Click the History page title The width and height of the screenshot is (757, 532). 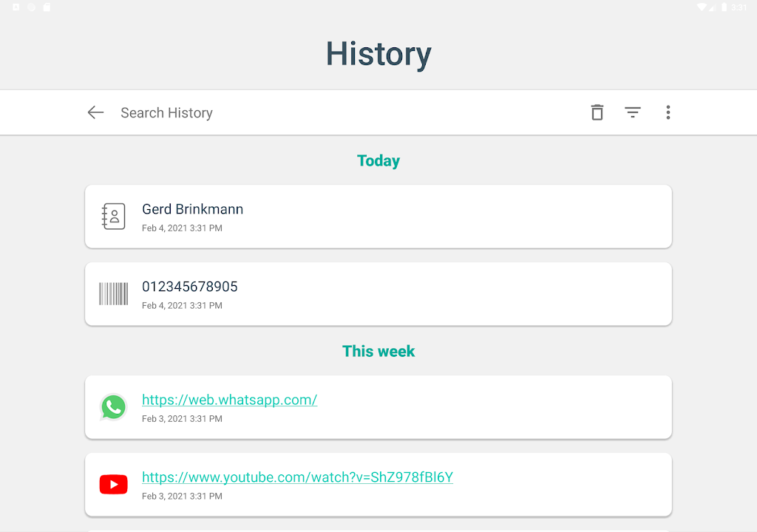(x=378, y=54)
